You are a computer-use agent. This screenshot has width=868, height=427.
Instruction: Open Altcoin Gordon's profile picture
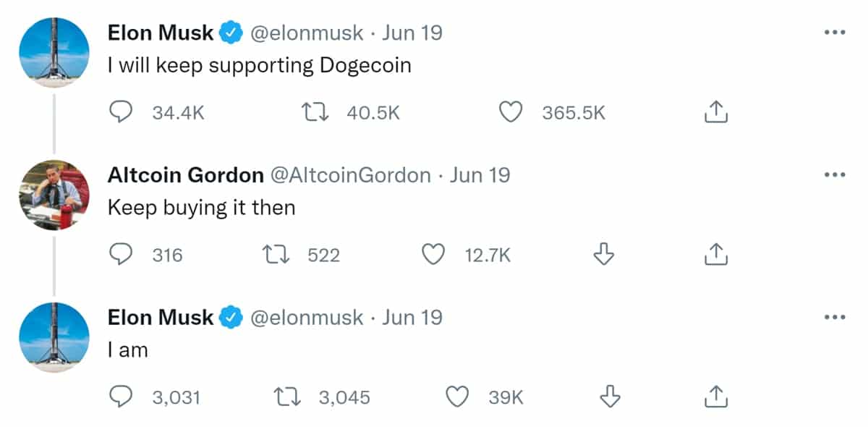point(54,195)
